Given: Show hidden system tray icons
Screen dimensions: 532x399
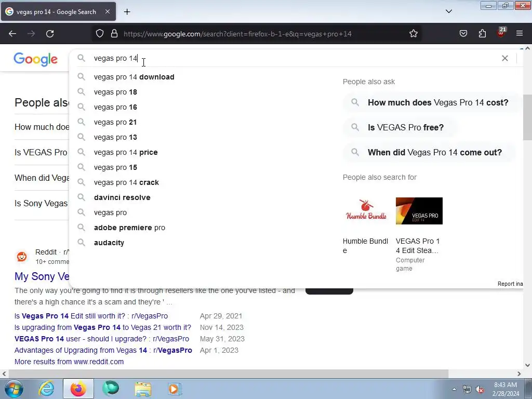Looking at the screenshot, I should tap(454, 389).
